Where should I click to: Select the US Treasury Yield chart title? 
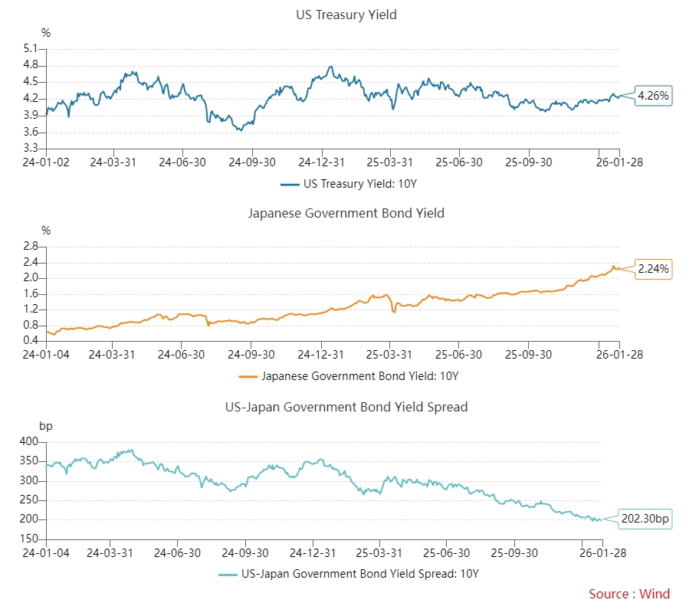click(346, 15)
